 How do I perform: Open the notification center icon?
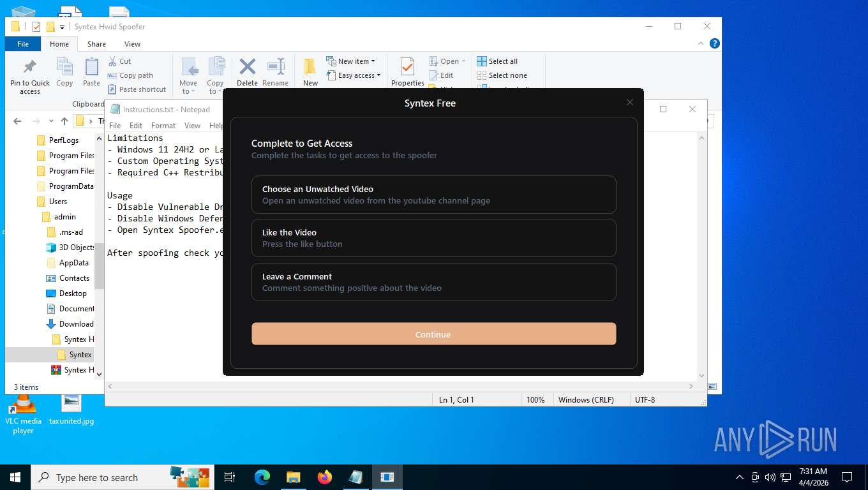(847, 477)
